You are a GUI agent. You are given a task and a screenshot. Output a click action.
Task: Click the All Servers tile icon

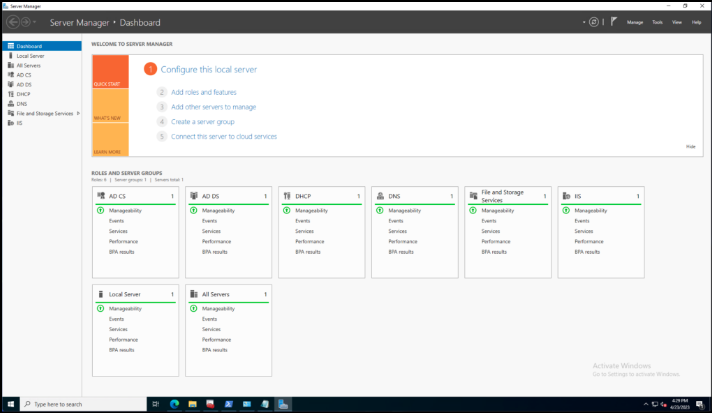click(x=194, y=294)
